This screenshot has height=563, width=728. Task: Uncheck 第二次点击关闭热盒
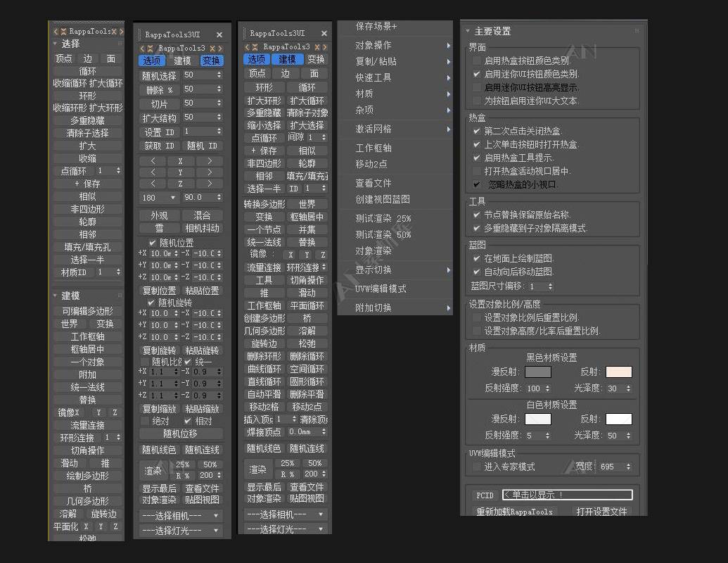tap(476, 131)
